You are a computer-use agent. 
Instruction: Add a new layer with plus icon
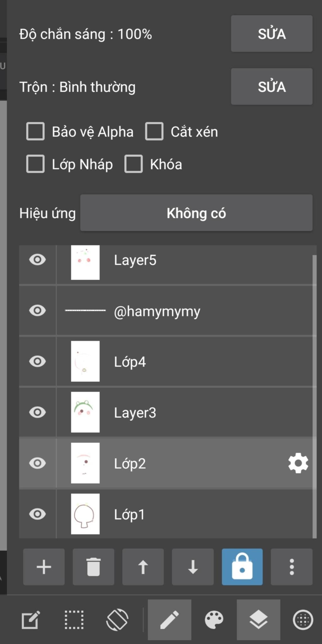44,567
